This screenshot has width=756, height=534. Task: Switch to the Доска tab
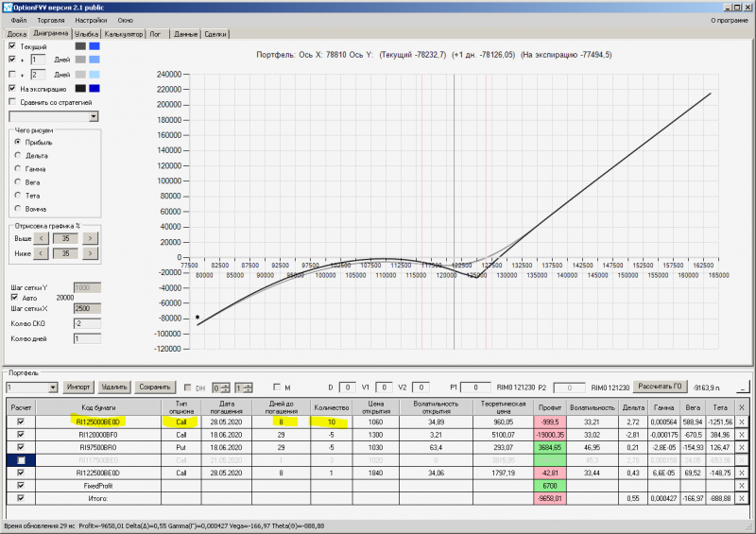[16, 34]
